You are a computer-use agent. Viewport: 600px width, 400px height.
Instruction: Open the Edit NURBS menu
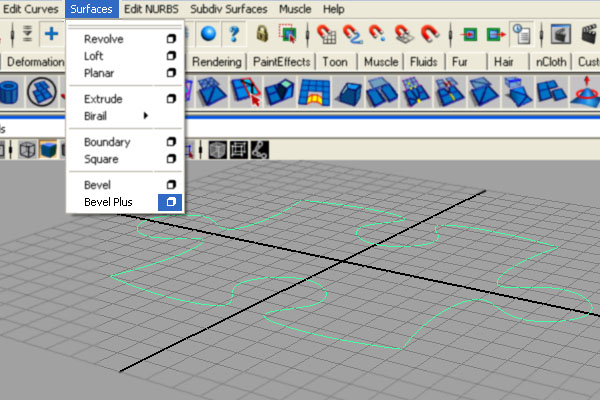click(x=151, y=9)
